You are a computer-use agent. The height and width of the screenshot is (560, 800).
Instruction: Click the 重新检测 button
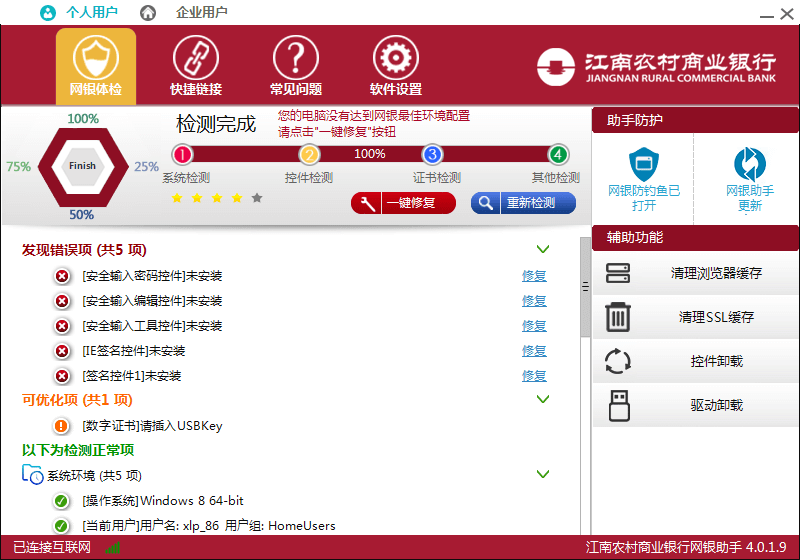click(523, 203)
